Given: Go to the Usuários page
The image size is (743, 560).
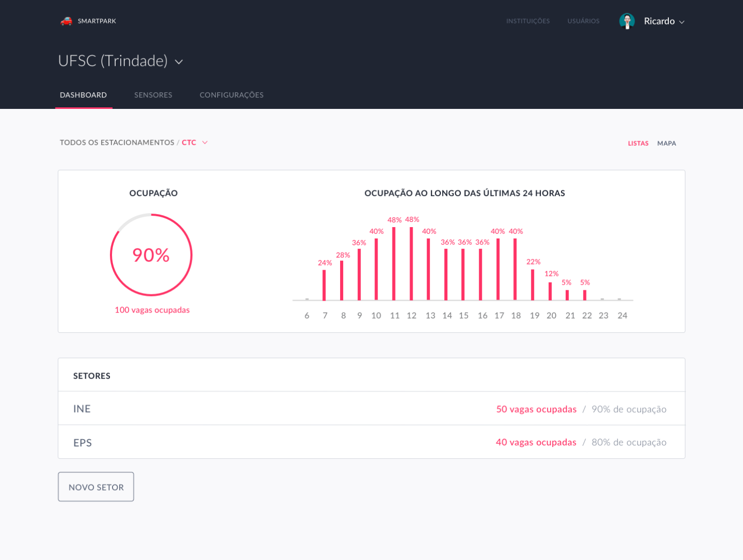Looking at the screenshot, I should 583,21.
